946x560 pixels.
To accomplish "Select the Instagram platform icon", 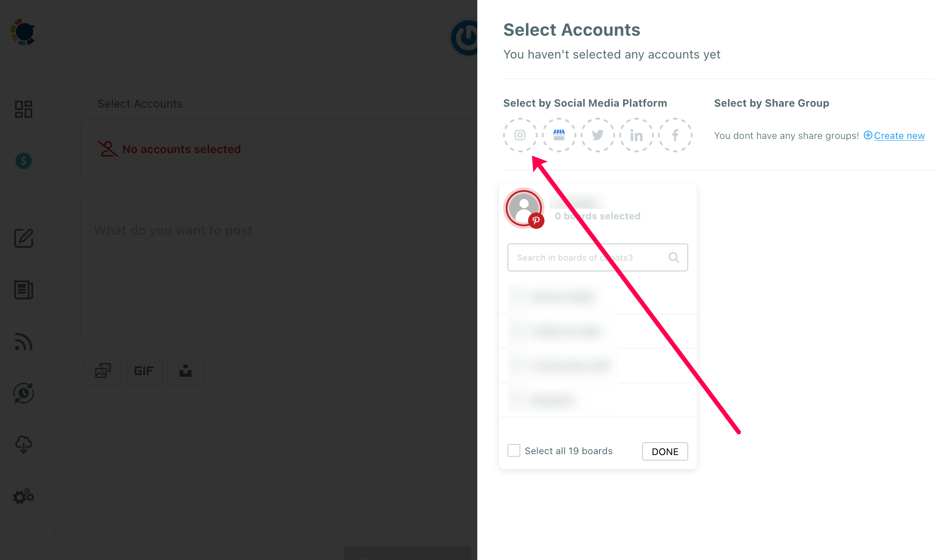I will [x=520, y=135].
